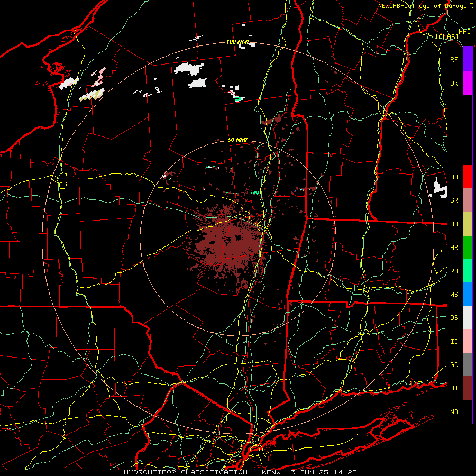The height and width of the screenshot is (476, 476).
Task: Click the "[CLAS]" units label
Action: point(447,36)
